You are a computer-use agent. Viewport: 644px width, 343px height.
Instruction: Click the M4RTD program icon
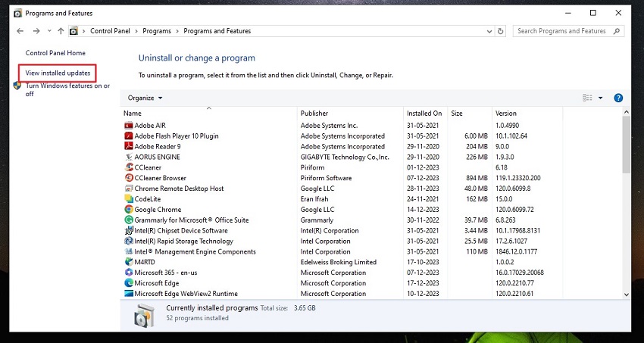(129, 262)
